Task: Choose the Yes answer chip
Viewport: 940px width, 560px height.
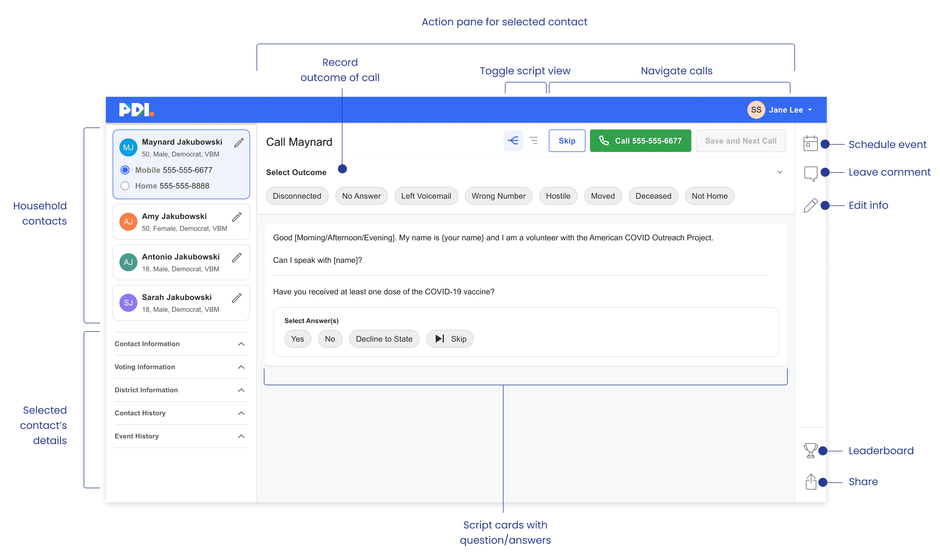Action: pyautogui.click(x=297, y=339)
